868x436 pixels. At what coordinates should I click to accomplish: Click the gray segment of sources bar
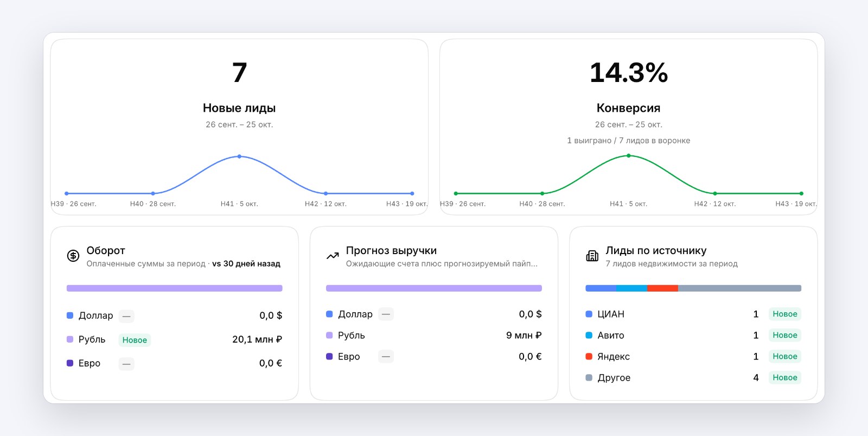739,288
